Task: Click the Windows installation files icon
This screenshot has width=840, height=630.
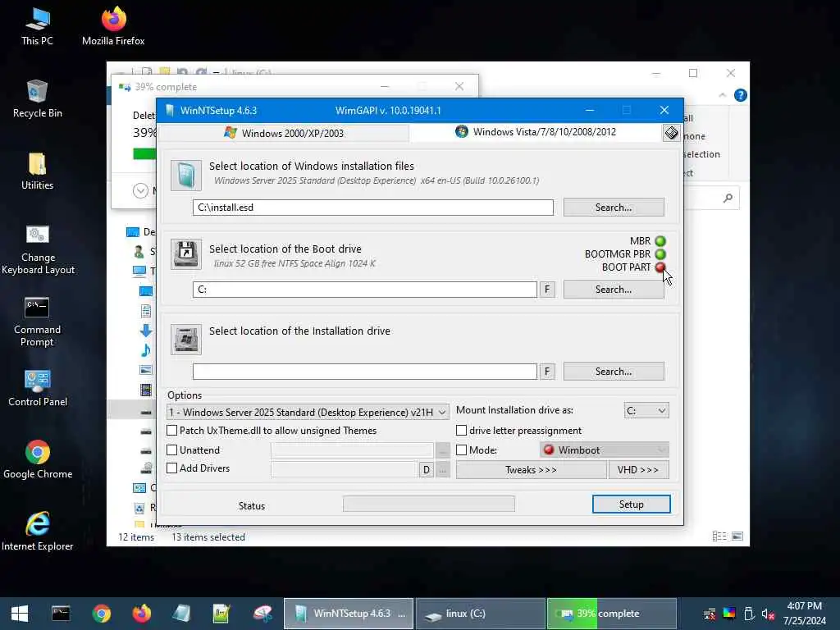Action: (186, 176)
